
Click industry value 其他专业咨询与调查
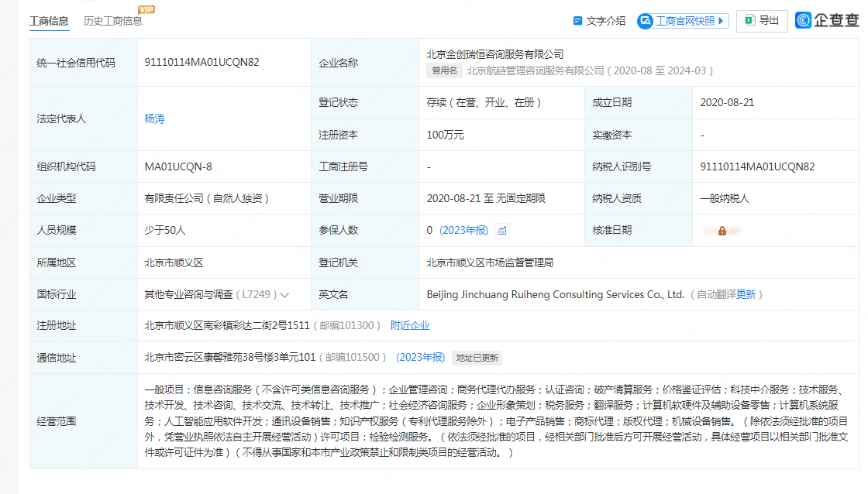[188, 295]
